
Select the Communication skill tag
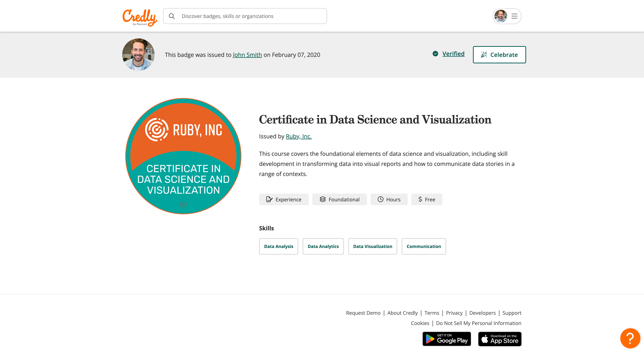point(424,246)
